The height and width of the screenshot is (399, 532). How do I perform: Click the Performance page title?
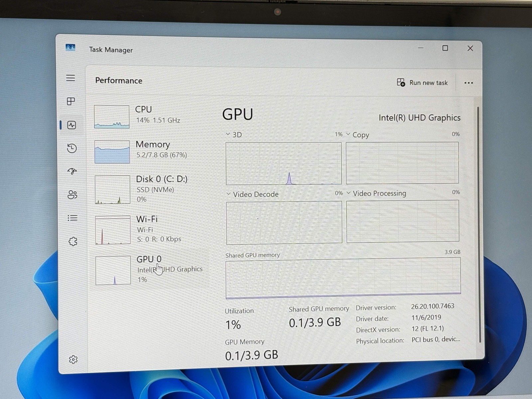pyautogui.click(x=119, y=80)
